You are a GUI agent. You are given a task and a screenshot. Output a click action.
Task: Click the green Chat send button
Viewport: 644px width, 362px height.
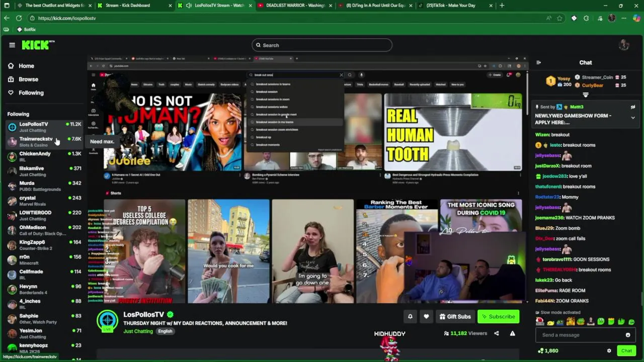(626, 351)
